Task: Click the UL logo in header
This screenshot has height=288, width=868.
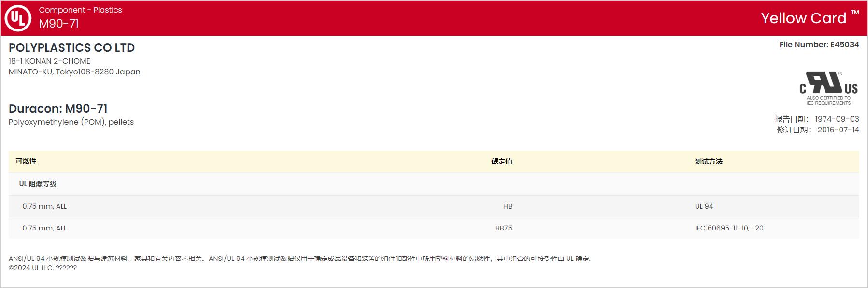Action: [18, 18]
